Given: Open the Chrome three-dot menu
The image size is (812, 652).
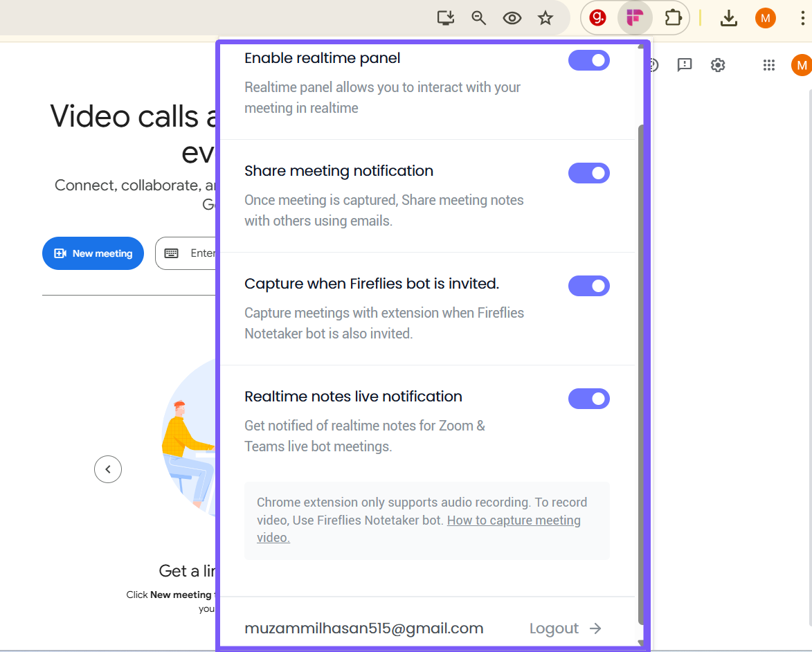Looking at the screenshot, I should (x=801, y=18).
